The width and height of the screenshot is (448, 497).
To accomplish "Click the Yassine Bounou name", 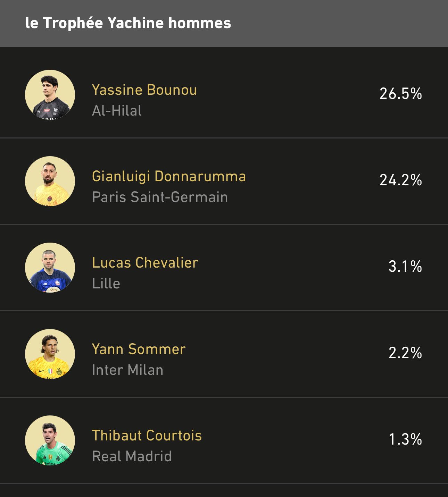I will pos(144,90).
